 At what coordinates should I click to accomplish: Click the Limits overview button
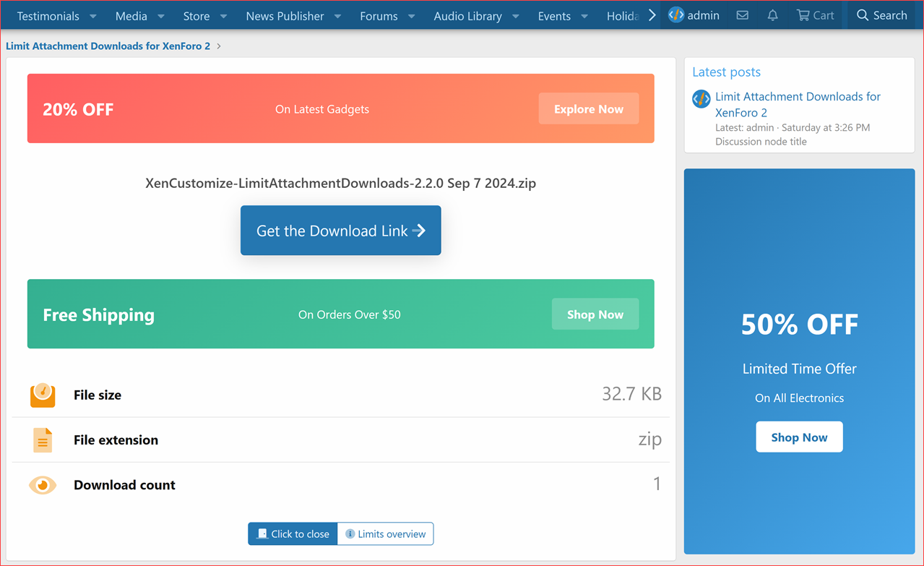click(385, 534)
